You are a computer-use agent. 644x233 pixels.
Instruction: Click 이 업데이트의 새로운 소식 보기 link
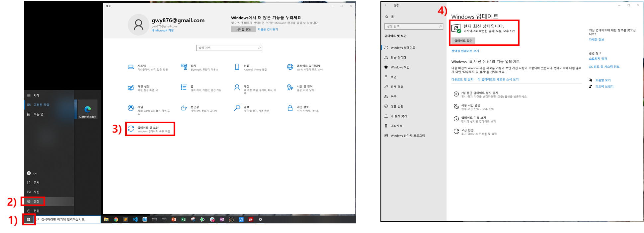(498, 80)
